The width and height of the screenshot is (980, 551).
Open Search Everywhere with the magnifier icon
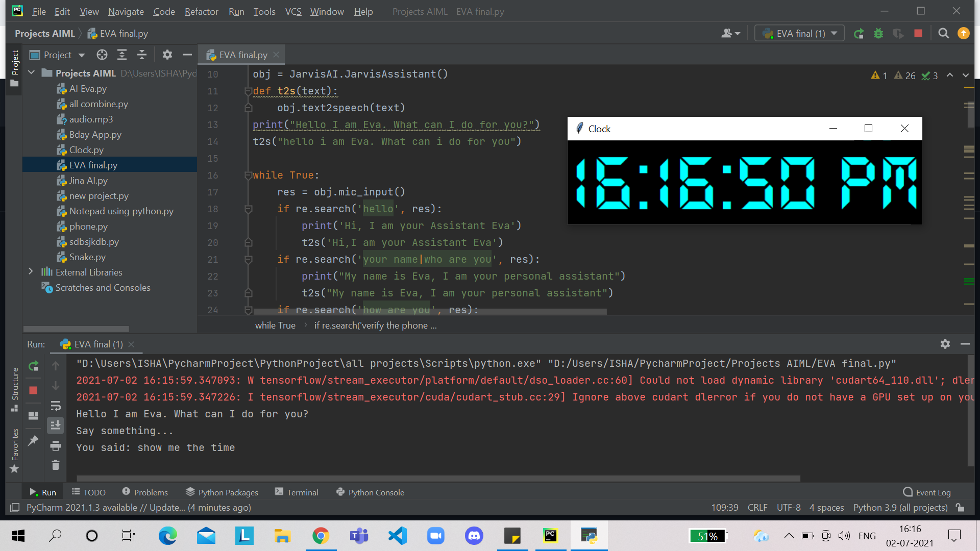[x=943, y=34]
